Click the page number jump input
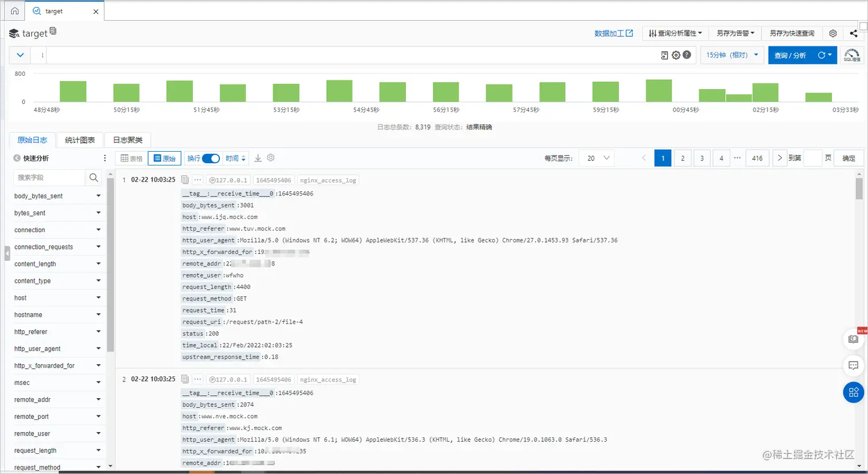This screenshot has width=868, height=474. tap(812, 158)
